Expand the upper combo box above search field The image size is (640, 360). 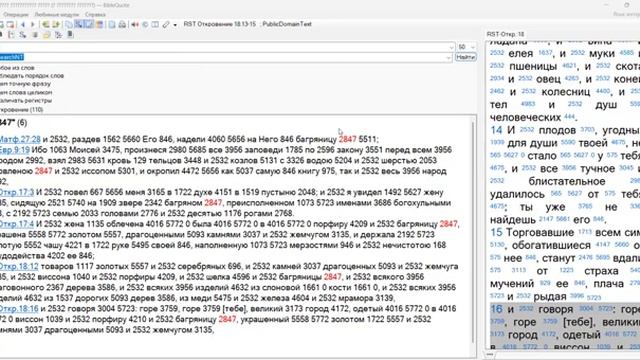[x=451, y=47]
